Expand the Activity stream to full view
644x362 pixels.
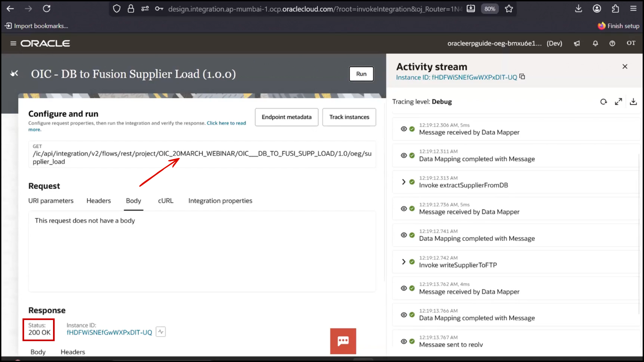pos(619,102)
